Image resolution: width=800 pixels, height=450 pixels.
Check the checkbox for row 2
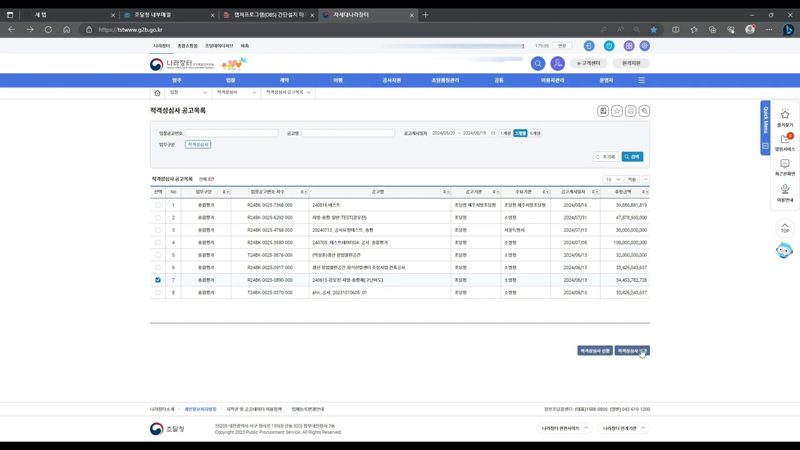coord(158,217)
